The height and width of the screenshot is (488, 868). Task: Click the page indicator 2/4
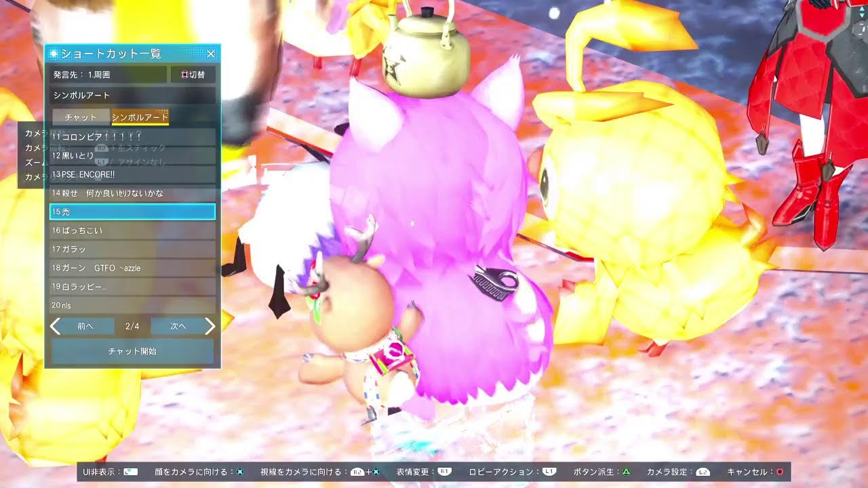point(132,326)
